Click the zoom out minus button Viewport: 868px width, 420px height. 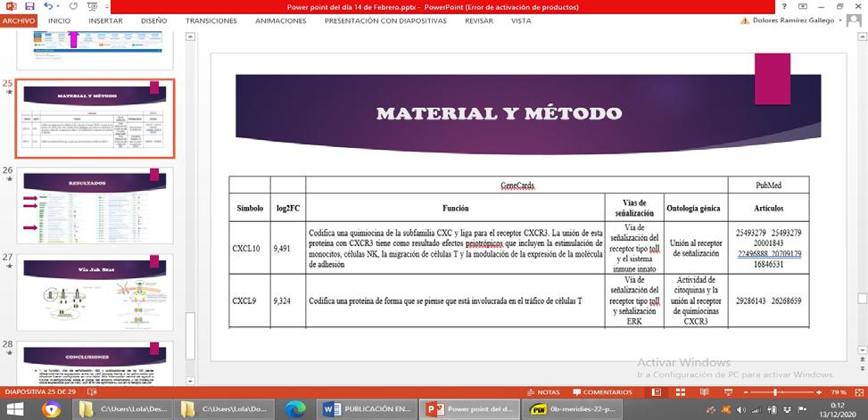coord(745,391)
